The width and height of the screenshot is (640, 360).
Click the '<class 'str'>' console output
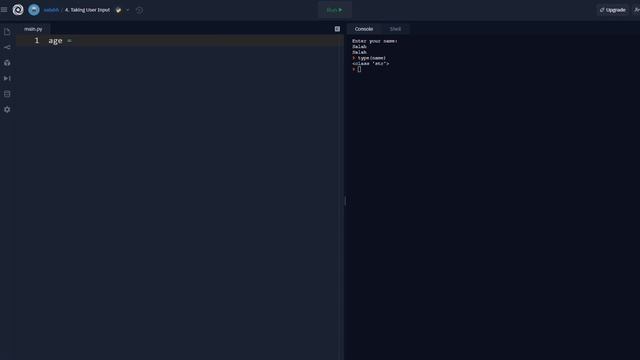click(x=371, y=64)
